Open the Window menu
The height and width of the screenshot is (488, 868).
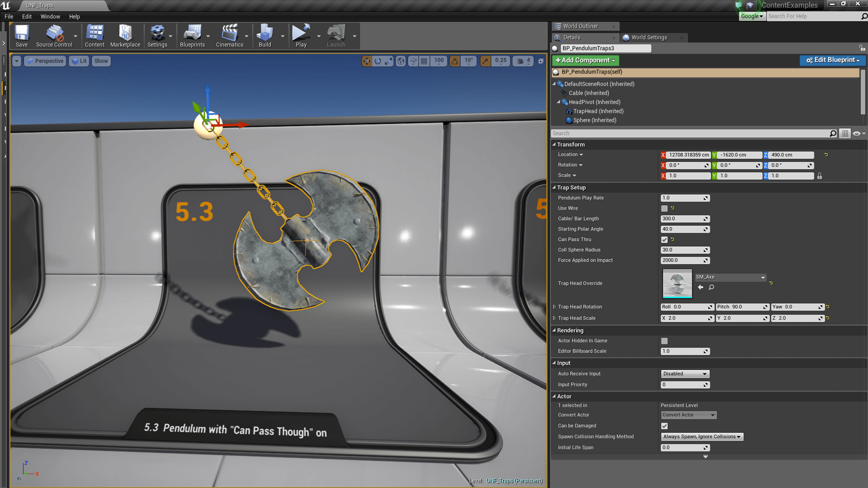coord(50,17)
